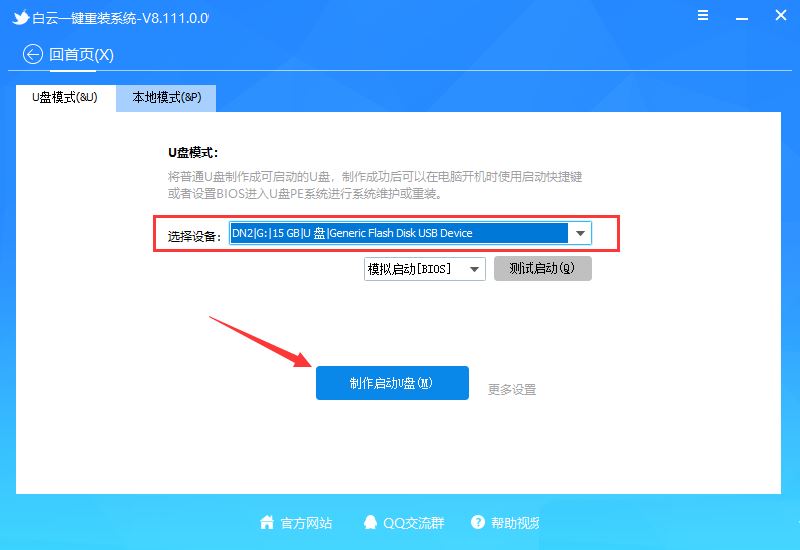Open the QQ交流群 link text
800x550 pixels.
[414, 523]
